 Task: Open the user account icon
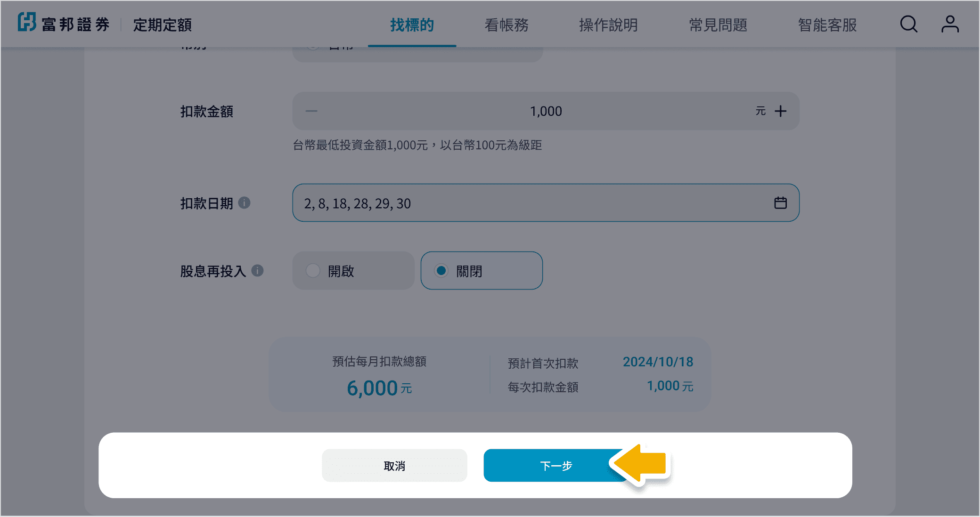[950, 24]
